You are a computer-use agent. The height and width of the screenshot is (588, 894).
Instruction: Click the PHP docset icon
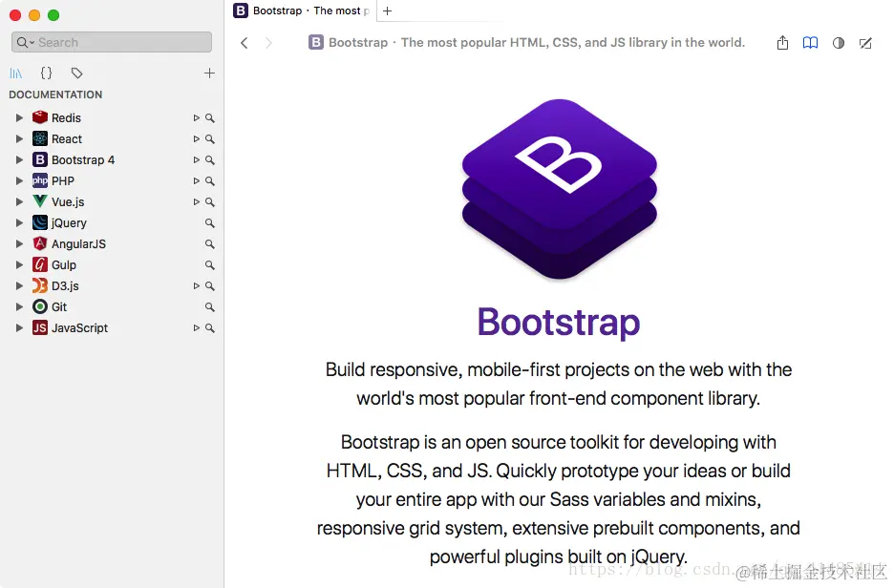(40, 180)
